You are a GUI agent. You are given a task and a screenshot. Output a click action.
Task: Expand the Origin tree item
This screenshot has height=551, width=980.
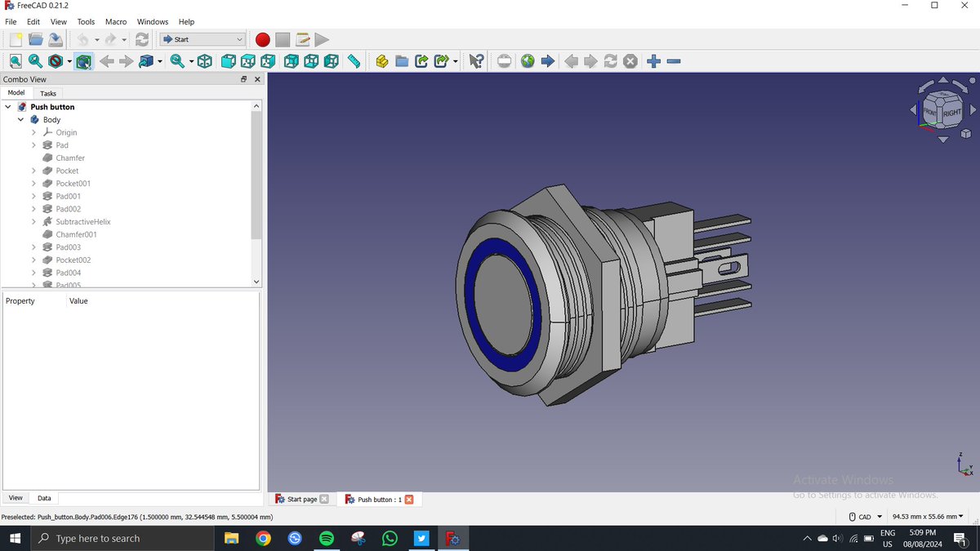[x=34, y=132]
